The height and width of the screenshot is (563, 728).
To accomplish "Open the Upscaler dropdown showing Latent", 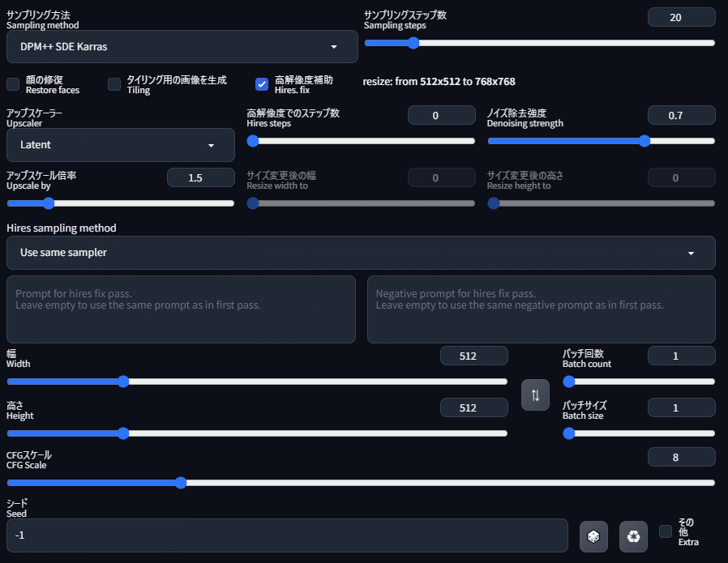I will (121, 145).
